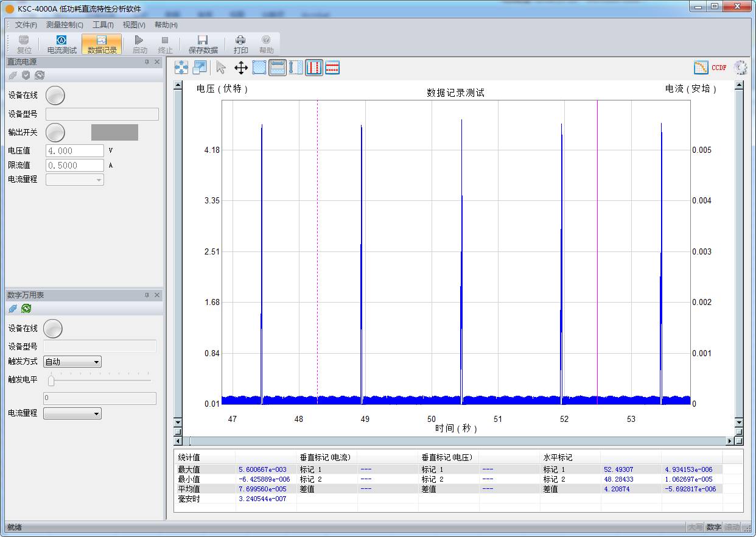Click the four-arrow fit-to-view chart icon

(x=181, y=68)
